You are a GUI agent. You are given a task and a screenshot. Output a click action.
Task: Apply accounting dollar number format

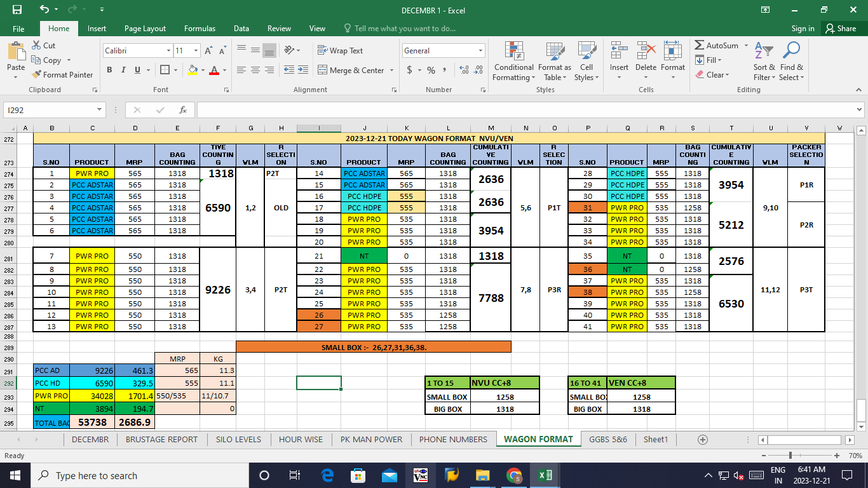(410, 70)
